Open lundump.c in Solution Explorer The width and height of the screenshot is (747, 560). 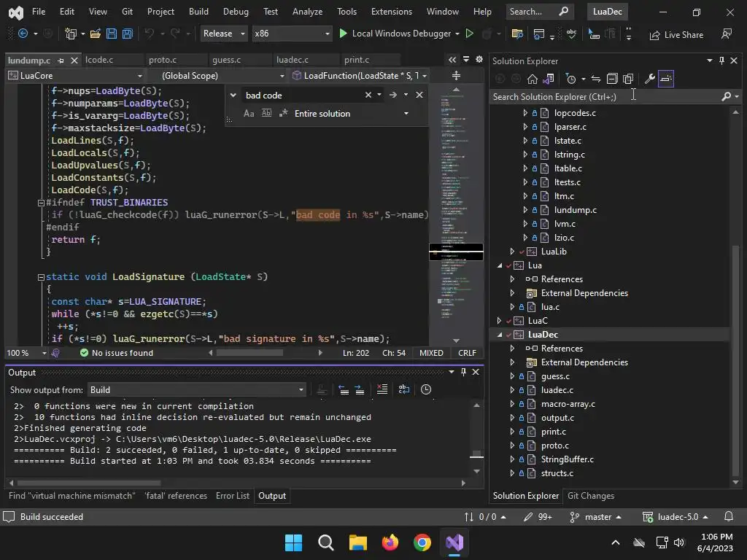575,210
